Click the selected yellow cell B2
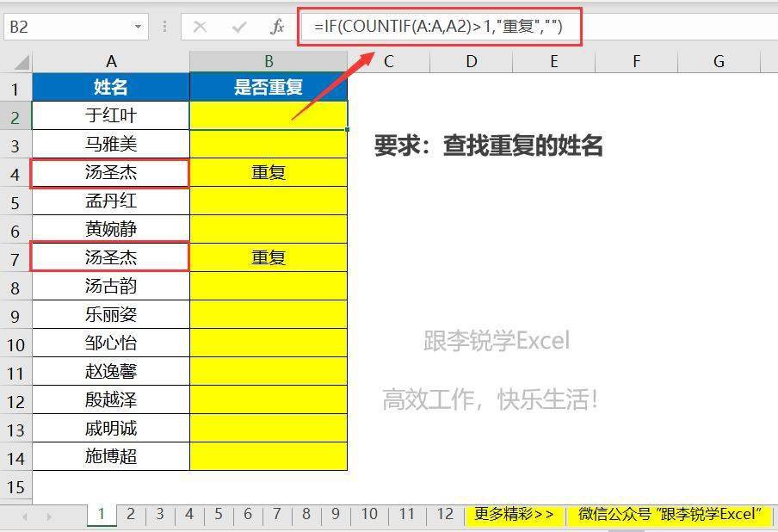 [269, 115]
